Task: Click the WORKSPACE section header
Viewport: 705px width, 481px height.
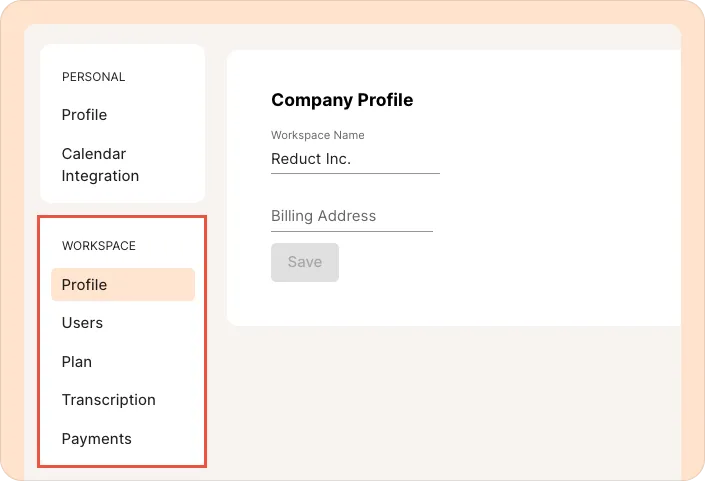Action: tap(98, 246)
